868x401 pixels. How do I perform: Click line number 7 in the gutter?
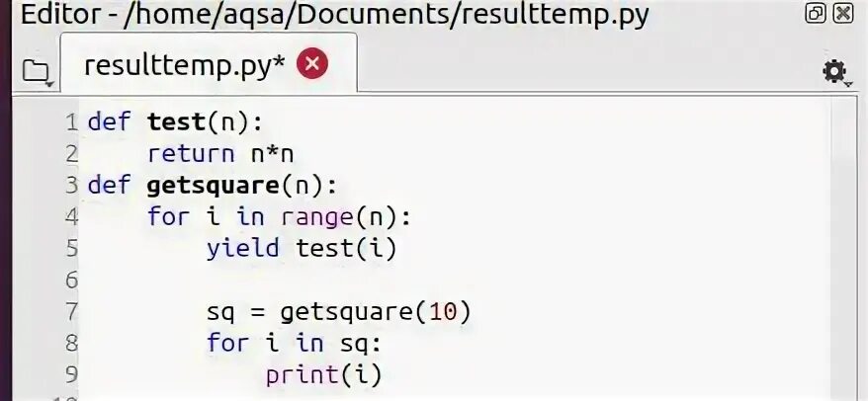pos(71,312)
